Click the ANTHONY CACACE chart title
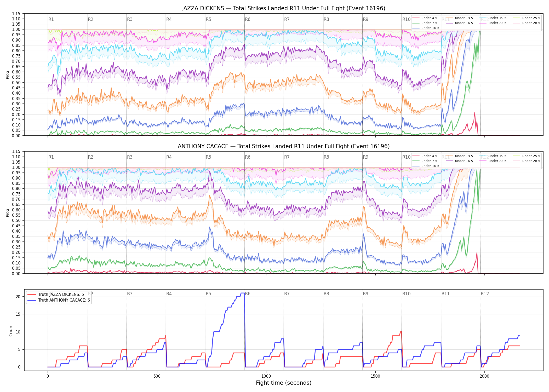549x392 pixels. coord(284,146)
